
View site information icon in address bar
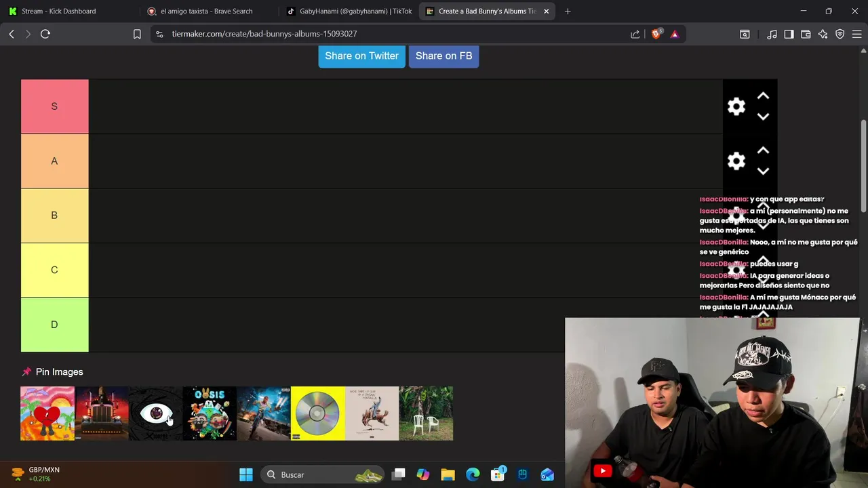coord(159,34)
